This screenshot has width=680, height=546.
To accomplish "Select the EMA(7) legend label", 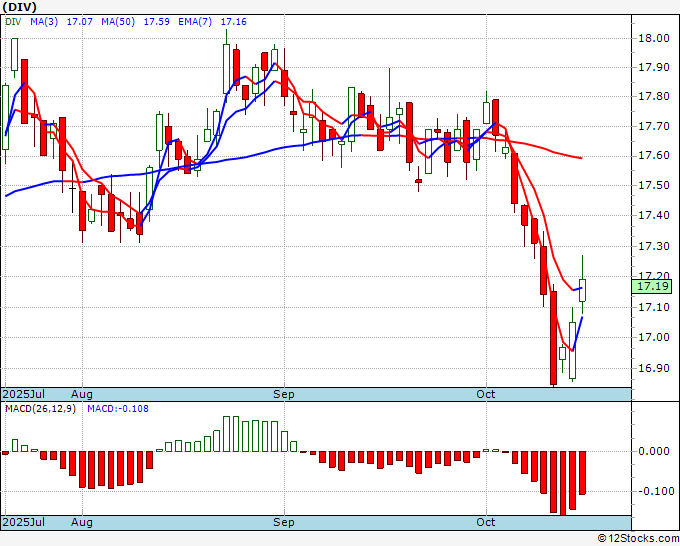I will (195, 21).
